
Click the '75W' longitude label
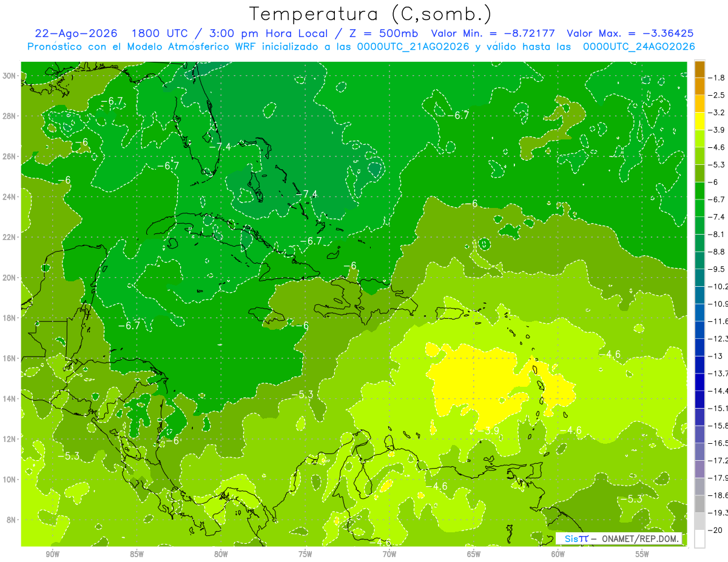tap(305, 554)
